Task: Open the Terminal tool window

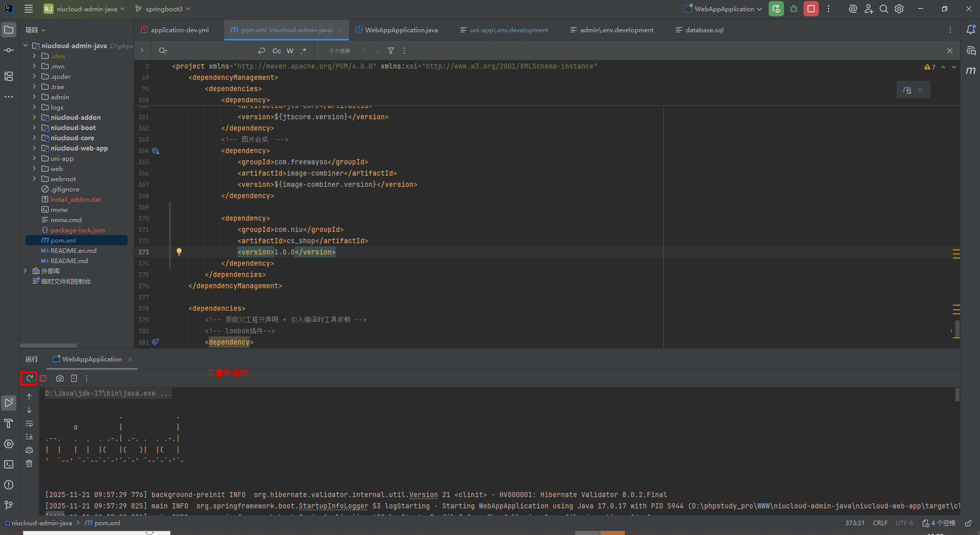Action: click(9, 464)
